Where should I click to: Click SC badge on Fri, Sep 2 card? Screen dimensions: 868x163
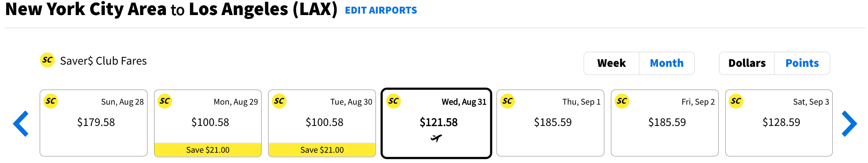tap(622, 101)
